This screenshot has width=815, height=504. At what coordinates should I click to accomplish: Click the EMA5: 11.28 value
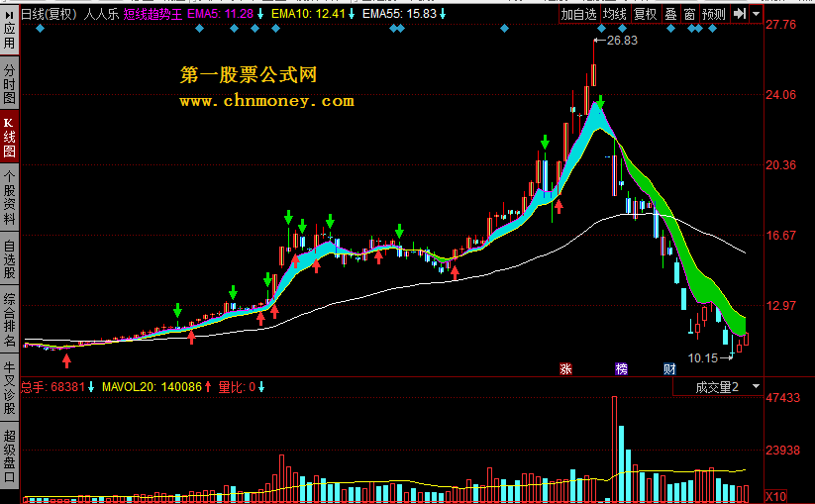[221, 14]
